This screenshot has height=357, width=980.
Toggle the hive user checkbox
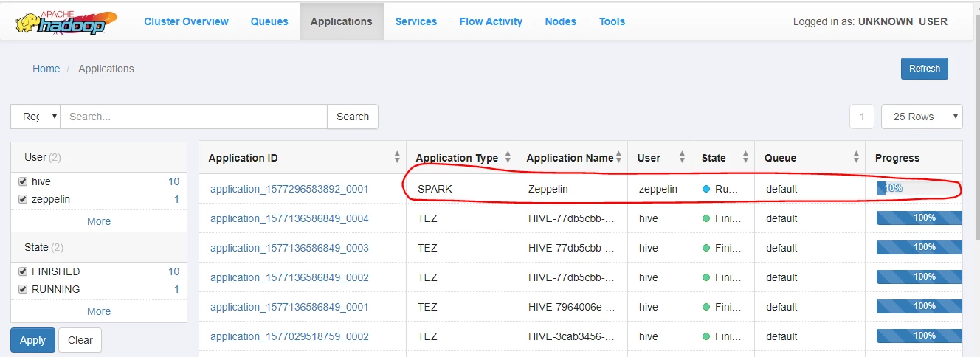[x=23, y=181]
